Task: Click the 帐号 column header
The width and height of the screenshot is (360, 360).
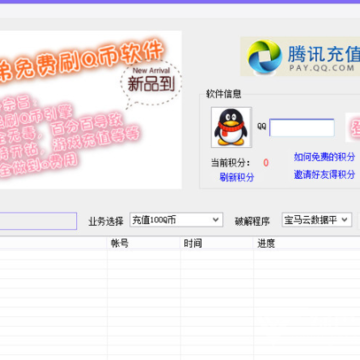Action: (144, 243)
